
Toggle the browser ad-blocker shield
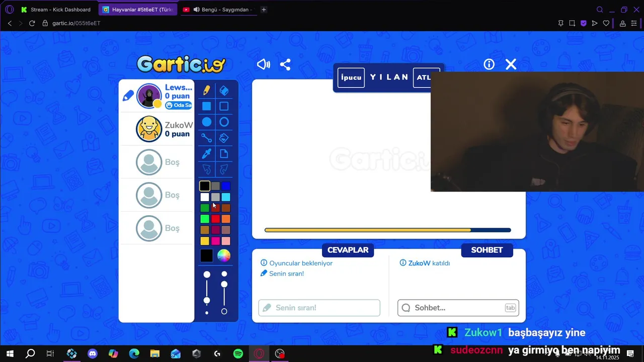coord(584,23)
